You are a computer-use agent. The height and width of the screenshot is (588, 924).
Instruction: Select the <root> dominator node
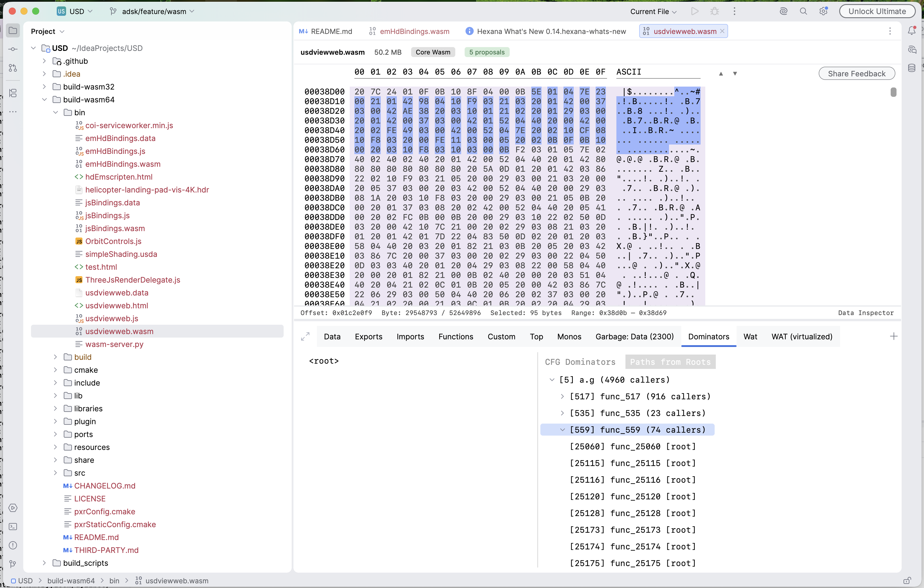point(323,361)
